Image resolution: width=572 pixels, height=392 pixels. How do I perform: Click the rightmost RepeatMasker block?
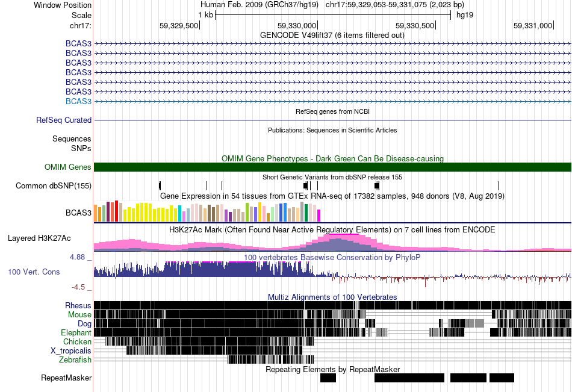click(502, 378)
